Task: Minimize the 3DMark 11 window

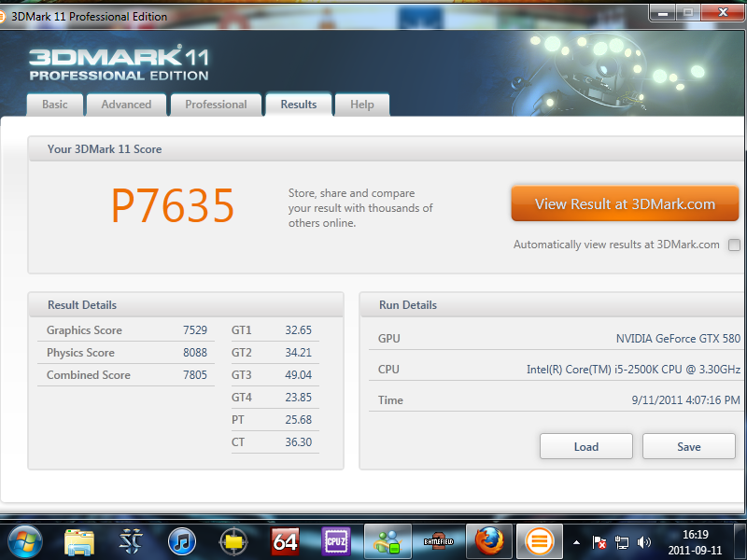Action: (662, 13)
